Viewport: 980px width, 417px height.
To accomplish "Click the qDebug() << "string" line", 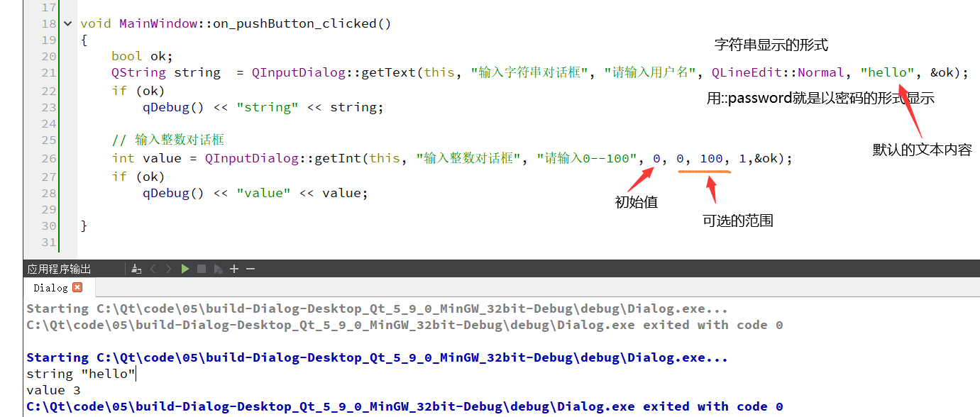I will (x=263, y=107).
